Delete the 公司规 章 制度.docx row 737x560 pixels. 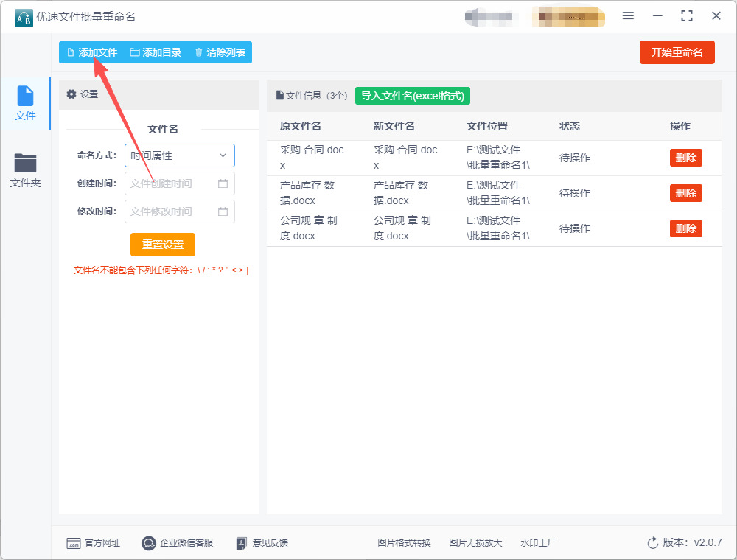coord(685,228)
